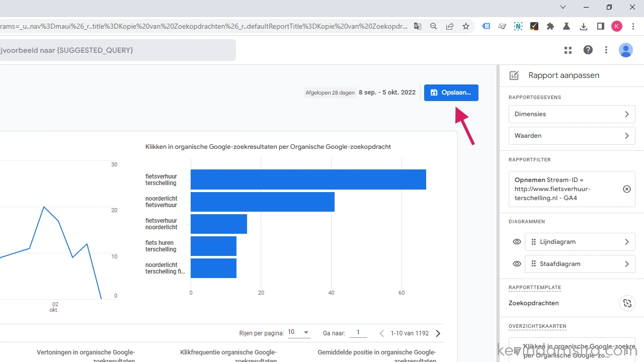Open the Chrome three-dot menu

(633, 26)
